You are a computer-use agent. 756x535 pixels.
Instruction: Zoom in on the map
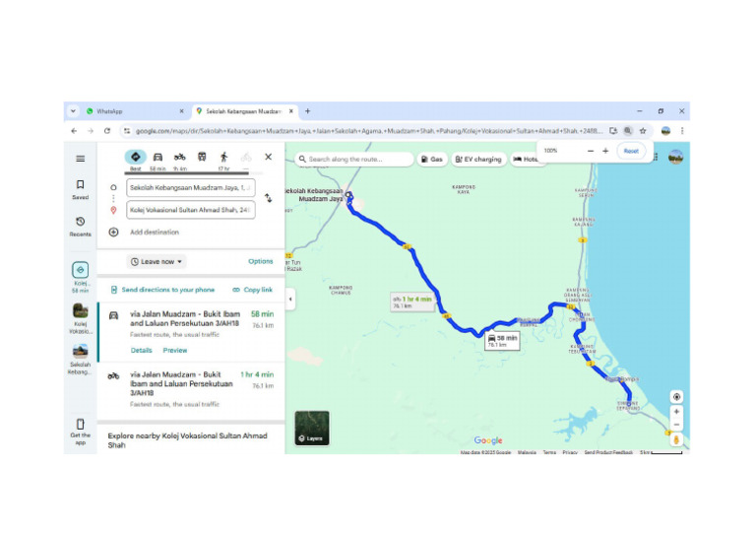(677, 412)
